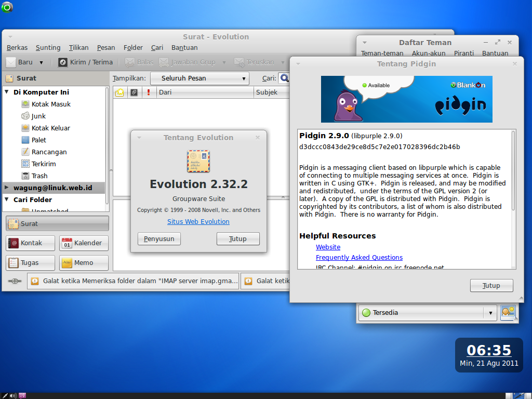
Task: Expand the wagung@linuk.web.id account
Action: (x=6, y=187)
